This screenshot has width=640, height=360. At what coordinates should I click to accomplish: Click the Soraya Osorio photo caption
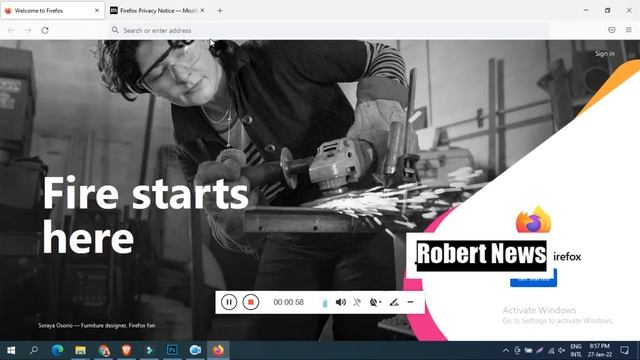click(x=97, y=325)
